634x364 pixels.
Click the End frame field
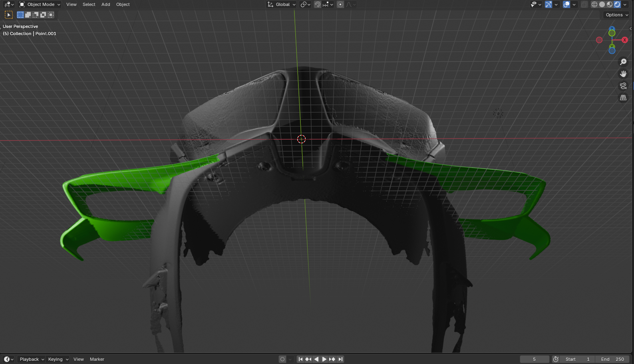tap(612, 359)
